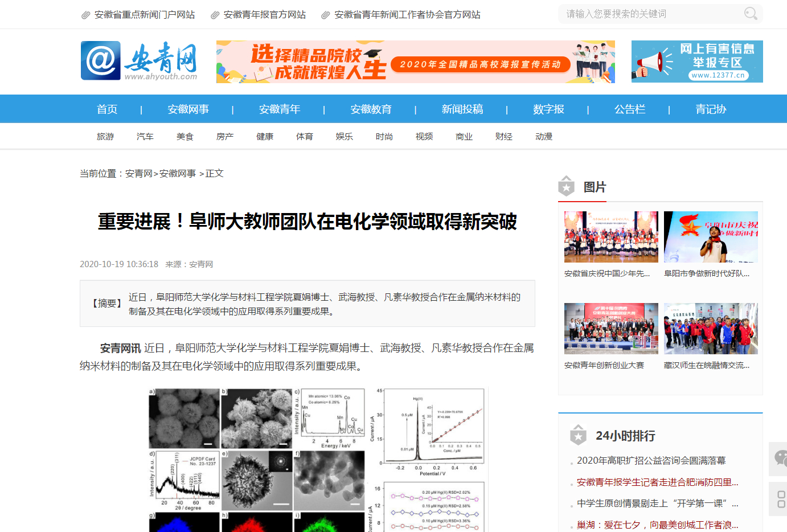Go to the 安徽教育 navigation tab
The width and height of the screenshot is (787, 532).
tap(371, 109)
